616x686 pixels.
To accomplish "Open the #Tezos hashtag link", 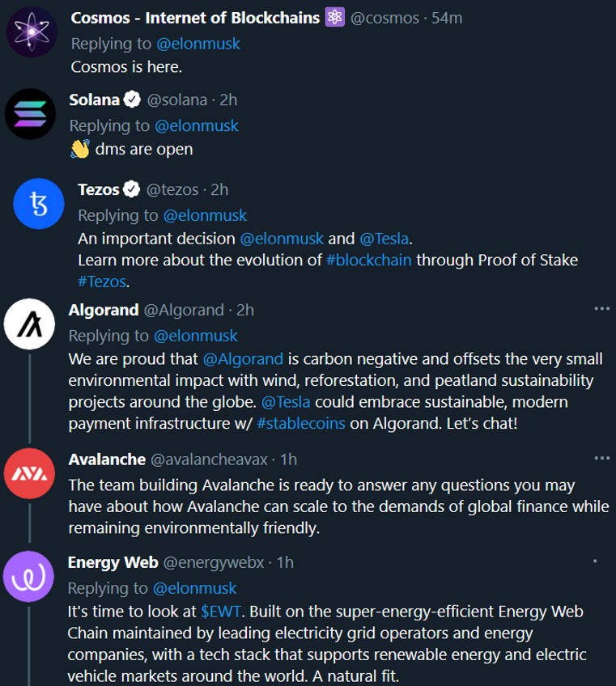I will pyautogui.click(x=103, y=282).
